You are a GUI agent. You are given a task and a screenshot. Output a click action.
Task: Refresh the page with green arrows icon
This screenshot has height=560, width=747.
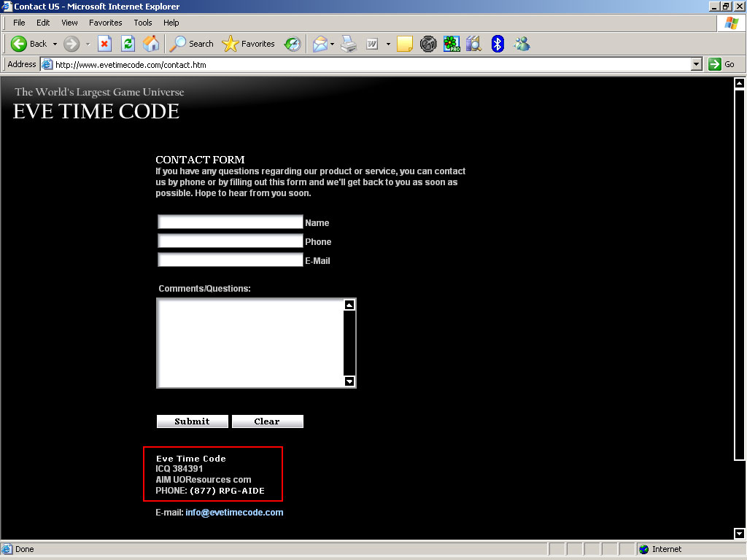point(128,44)
